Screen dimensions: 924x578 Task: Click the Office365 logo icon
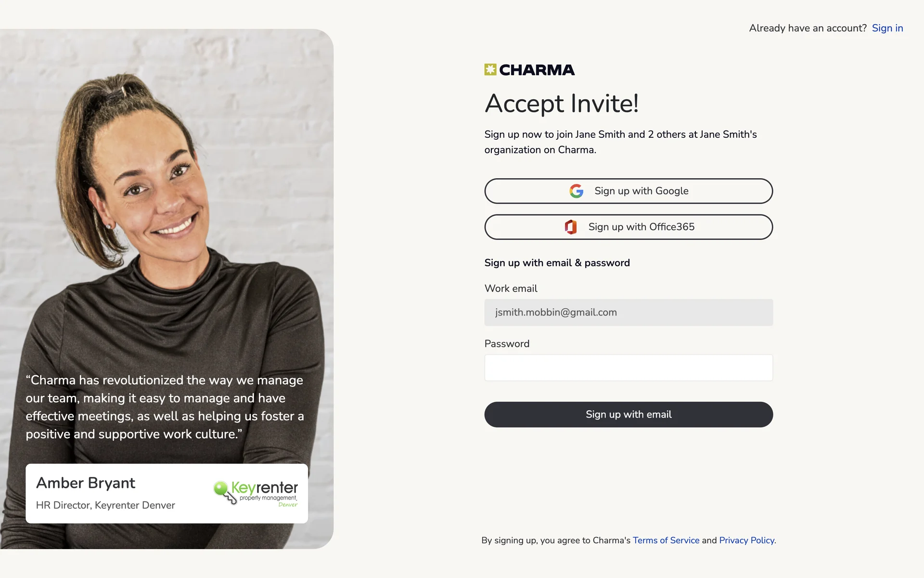[571, 227]
